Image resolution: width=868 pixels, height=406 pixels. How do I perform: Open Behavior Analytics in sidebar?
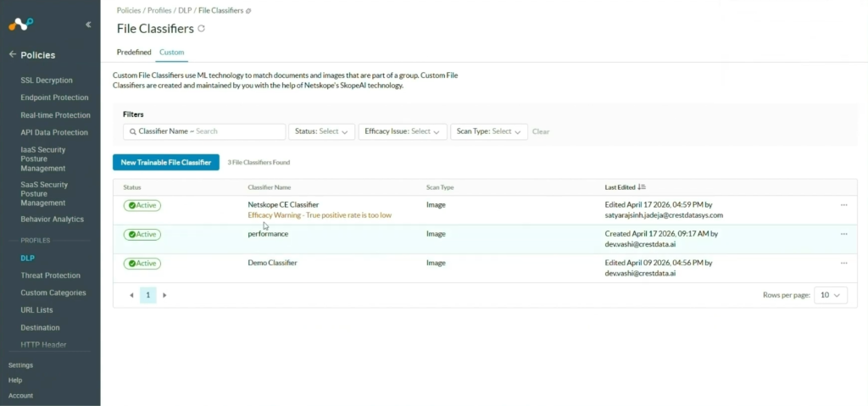pyautogui.click(x=52, y=220)
